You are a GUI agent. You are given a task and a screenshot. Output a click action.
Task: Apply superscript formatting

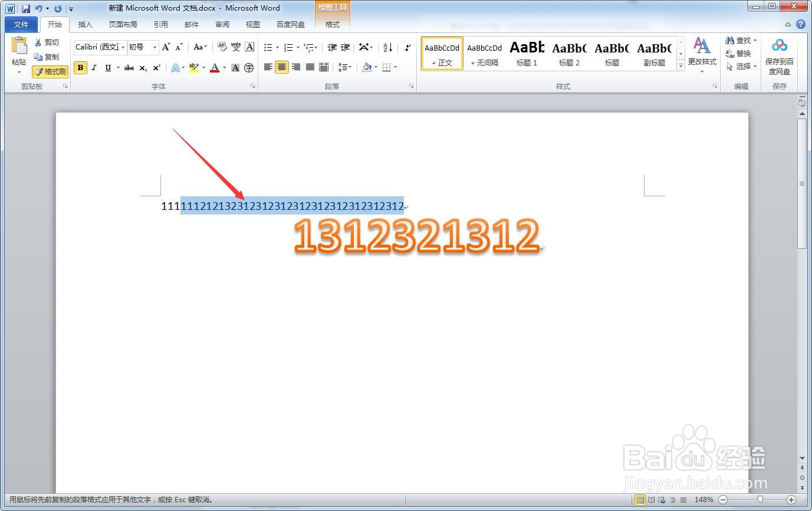tap(157, 68)
